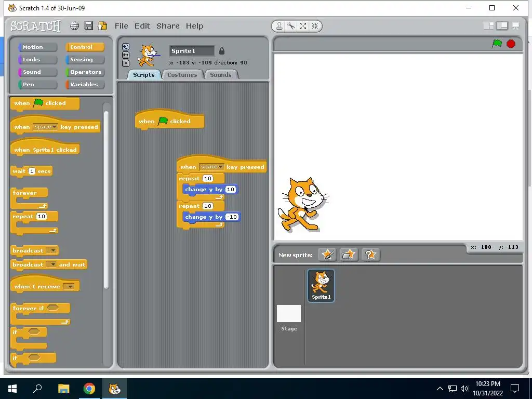Click 'when Sprite1 clicked' palette block
The width and height of the screenshot is (532, 399).
[45, 148]
